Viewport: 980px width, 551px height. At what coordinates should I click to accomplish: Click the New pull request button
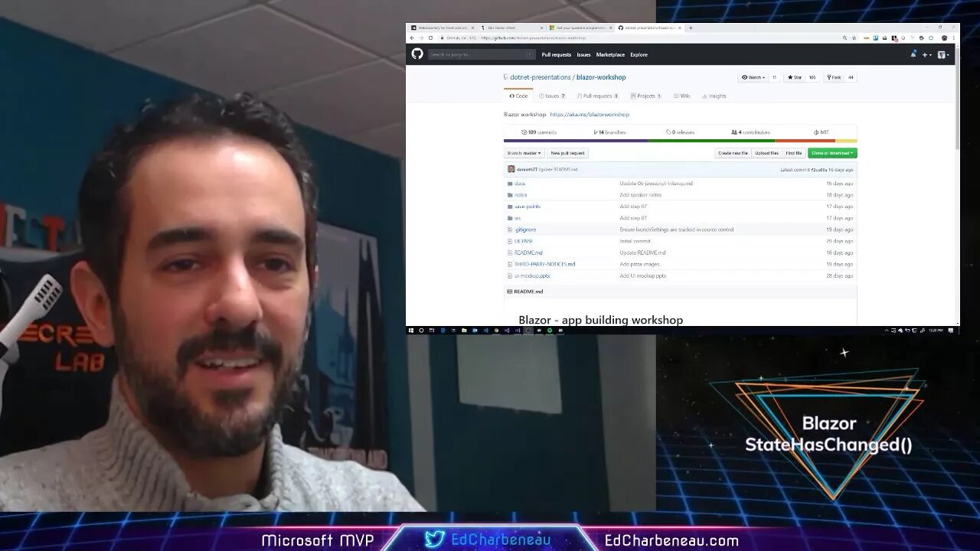click(x=567, y=153)
